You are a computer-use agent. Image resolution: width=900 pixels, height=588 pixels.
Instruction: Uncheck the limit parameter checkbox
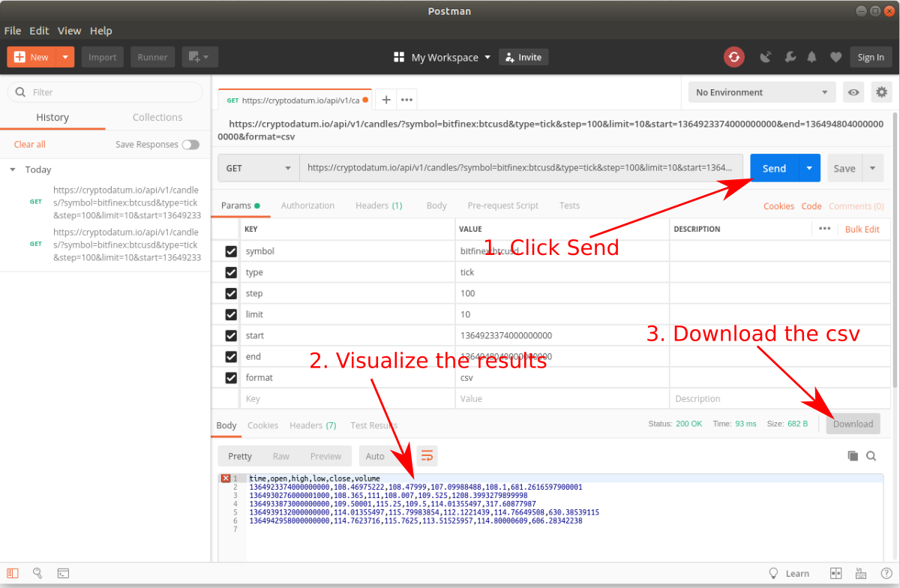tap(231, 314)
